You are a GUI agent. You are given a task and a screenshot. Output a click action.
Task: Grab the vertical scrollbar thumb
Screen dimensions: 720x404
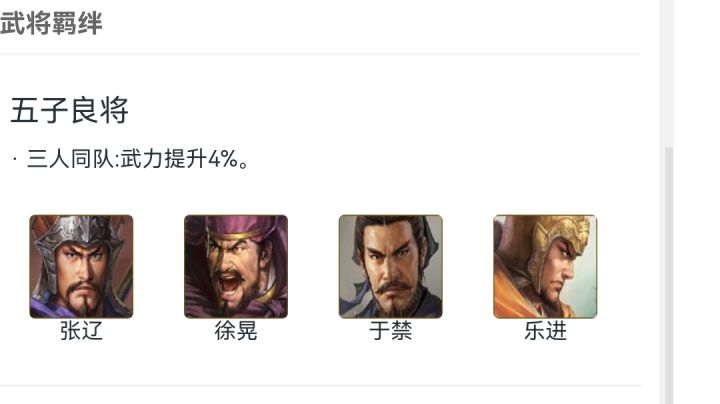pos(669,275)
